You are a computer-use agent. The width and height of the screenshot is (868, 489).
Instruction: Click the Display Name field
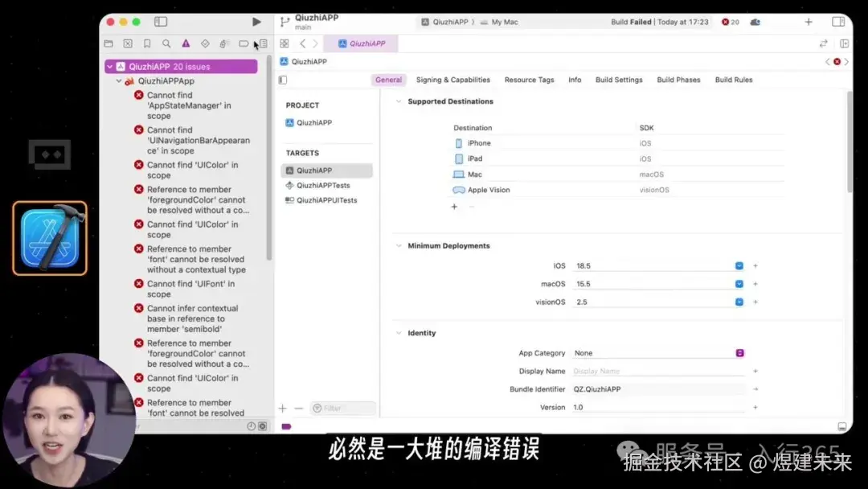pos(659,371)
